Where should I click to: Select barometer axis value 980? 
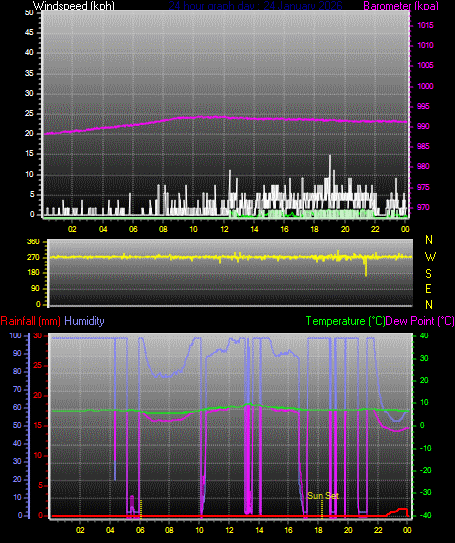coord(423,166)
